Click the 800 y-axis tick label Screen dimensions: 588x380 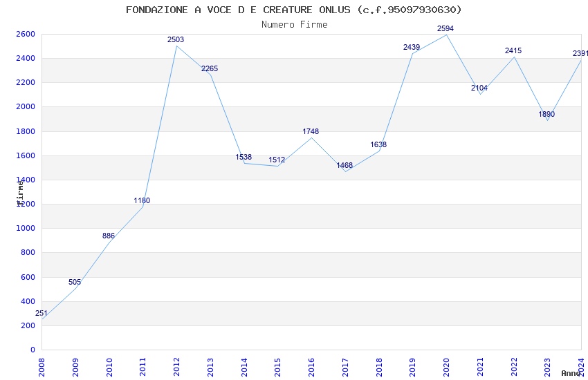click(28, 253)
